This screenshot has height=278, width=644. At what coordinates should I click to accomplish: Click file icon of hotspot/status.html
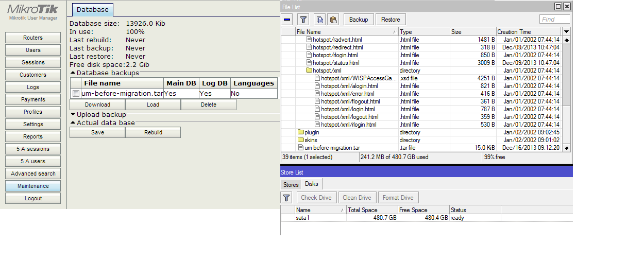tap(309, 63)
